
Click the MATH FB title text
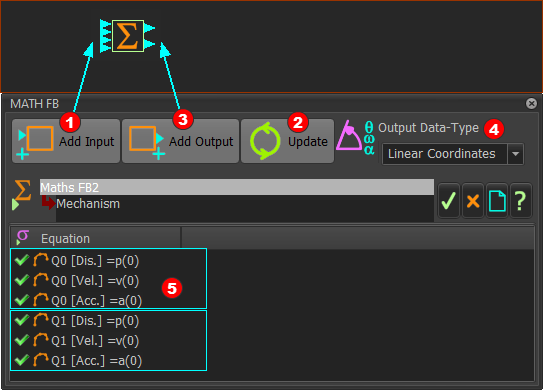tap(35, 104)
